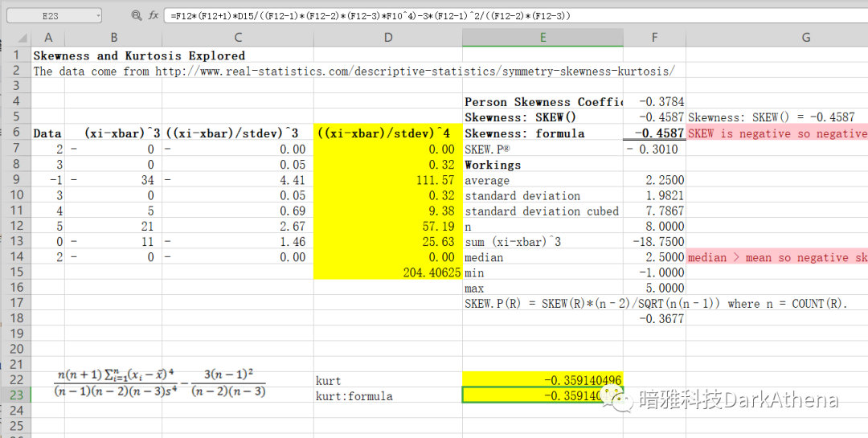Click the value -0.3010
The image size is (868, 438).
[652, 149]
